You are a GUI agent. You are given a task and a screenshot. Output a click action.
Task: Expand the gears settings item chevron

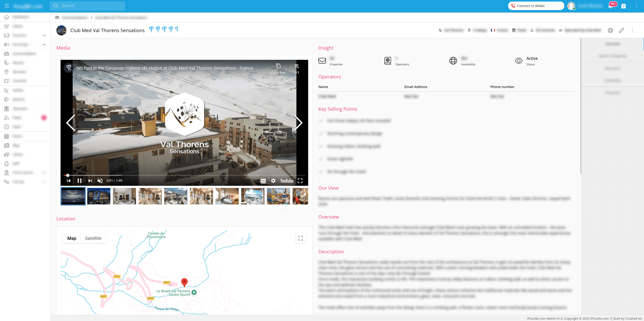(44, 182)
